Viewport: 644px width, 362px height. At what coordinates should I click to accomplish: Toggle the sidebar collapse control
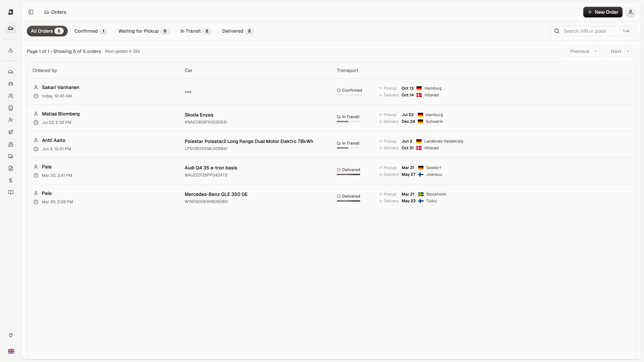coord(31,12)
